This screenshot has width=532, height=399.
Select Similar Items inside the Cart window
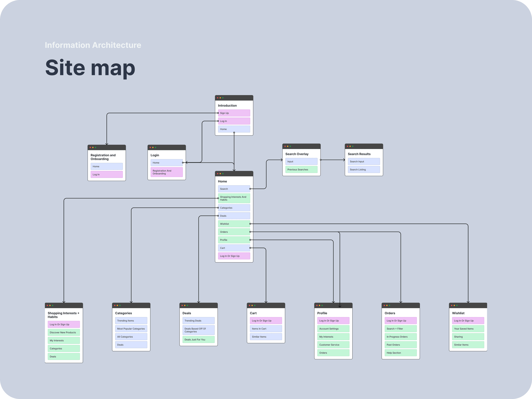coord(266,336)
